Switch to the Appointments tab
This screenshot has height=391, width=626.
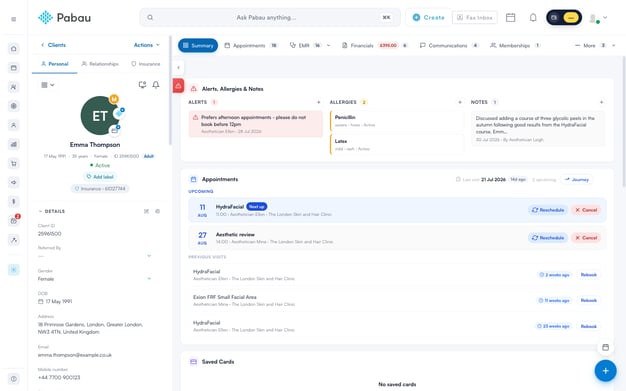(x=251, y=46)
